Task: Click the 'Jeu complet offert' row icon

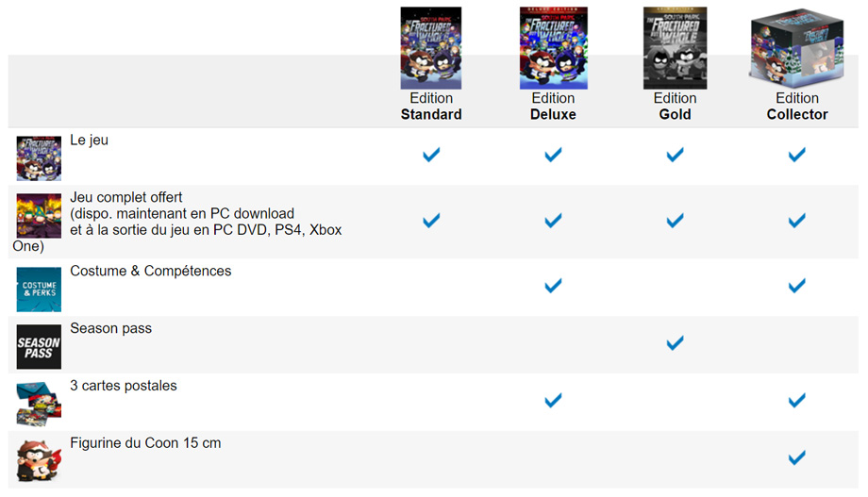Action: pyautogui.click(x=39, y=215)
